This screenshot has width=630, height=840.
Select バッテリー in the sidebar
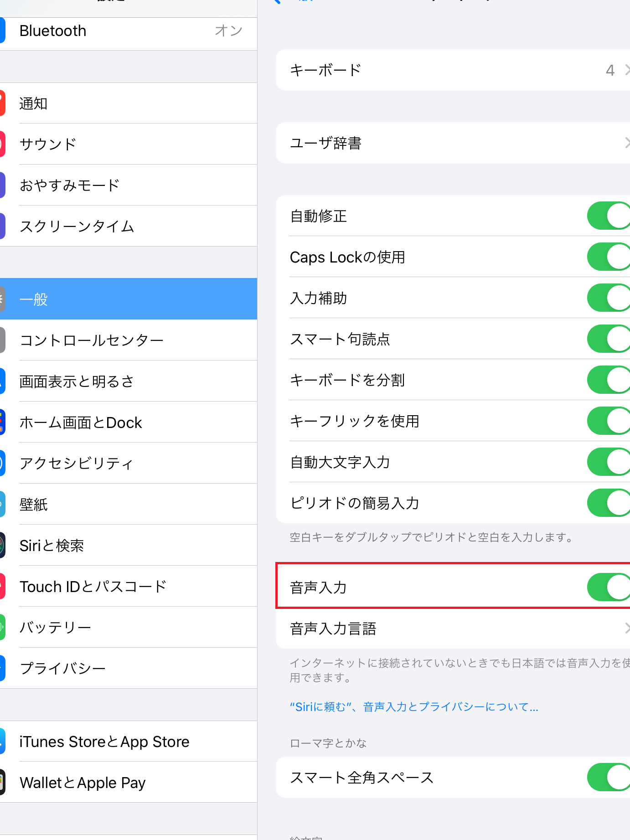(129, 627)
